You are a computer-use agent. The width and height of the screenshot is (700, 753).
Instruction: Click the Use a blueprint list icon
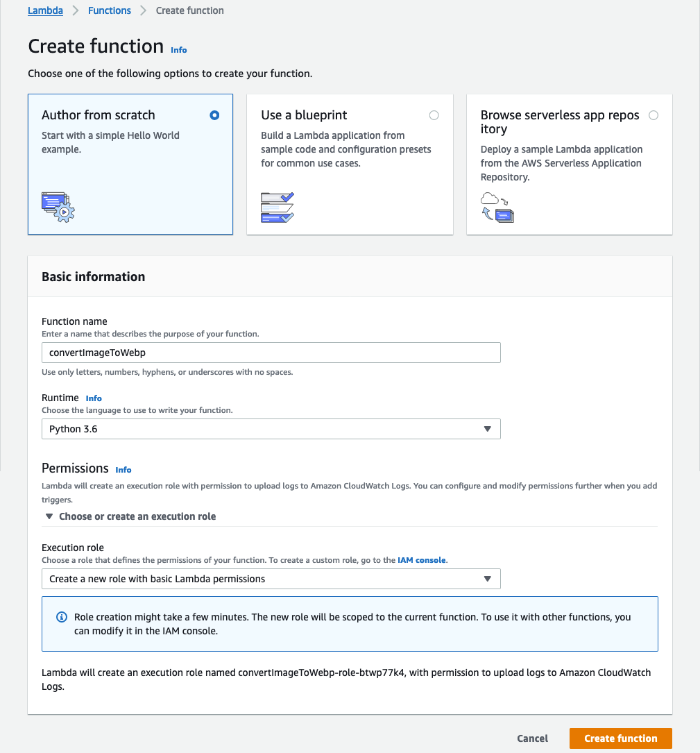click(x=277, y=207)
